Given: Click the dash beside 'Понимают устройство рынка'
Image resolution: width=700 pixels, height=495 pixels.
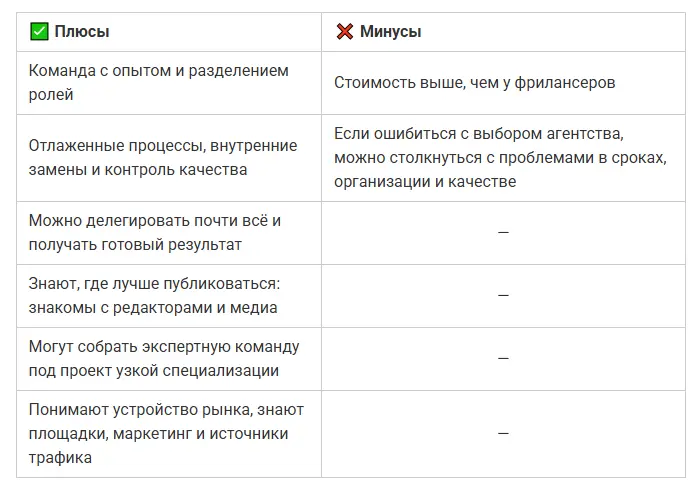Looking at the screenshot, I should [x=503, y=433].
